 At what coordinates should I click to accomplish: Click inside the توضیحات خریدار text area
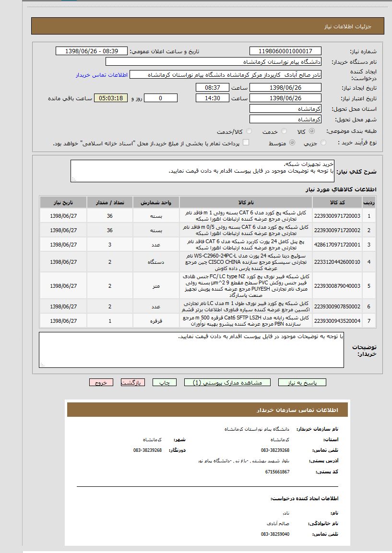tap(191, 350)
